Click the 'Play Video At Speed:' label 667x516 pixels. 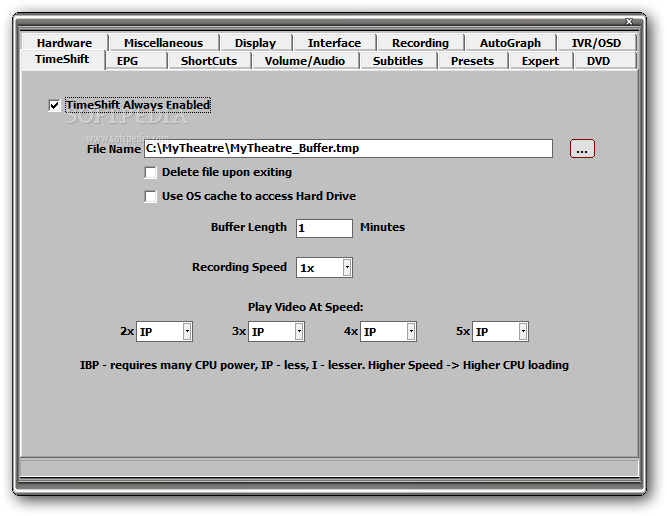305,307
